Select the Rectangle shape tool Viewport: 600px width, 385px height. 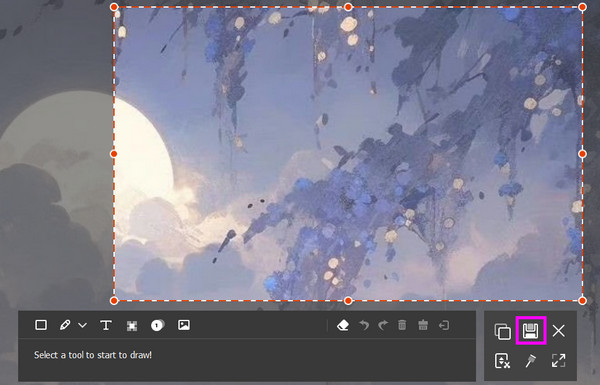[41, 325]
